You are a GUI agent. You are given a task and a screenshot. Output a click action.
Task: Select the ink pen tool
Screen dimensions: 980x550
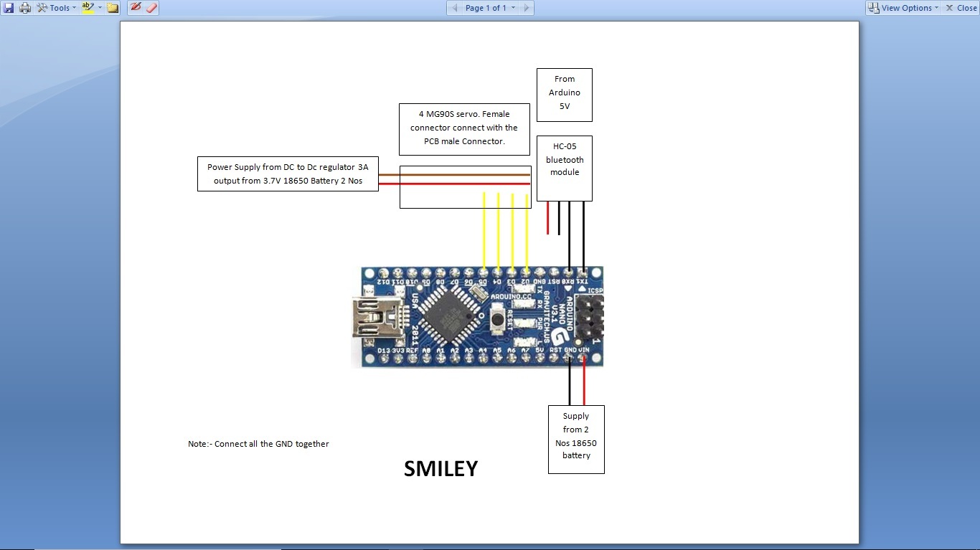pos(136,8)
